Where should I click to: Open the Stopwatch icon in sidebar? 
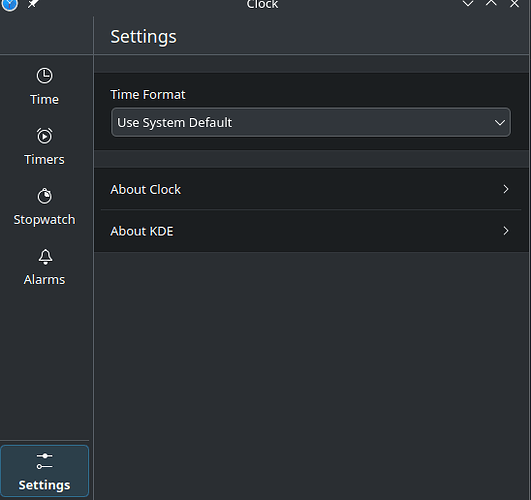pyautogui.click(x=44, y=196)
